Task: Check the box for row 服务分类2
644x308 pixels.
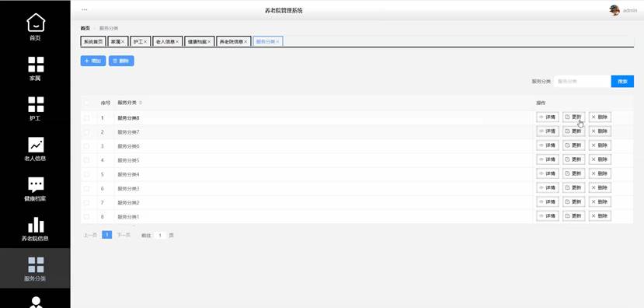Action: [86, 202]
